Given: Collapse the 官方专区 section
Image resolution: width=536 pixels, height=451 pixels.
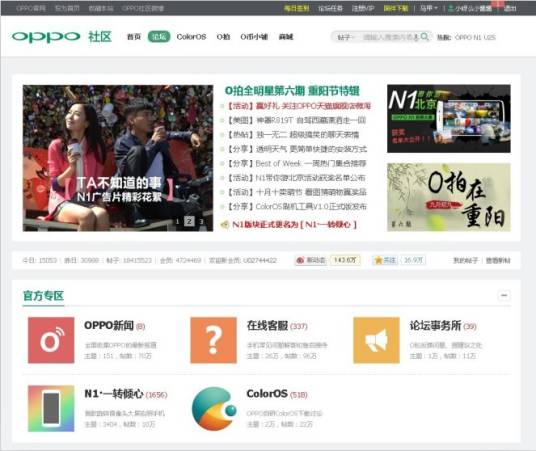Looking at the screenshot, I should coord(504,295).
